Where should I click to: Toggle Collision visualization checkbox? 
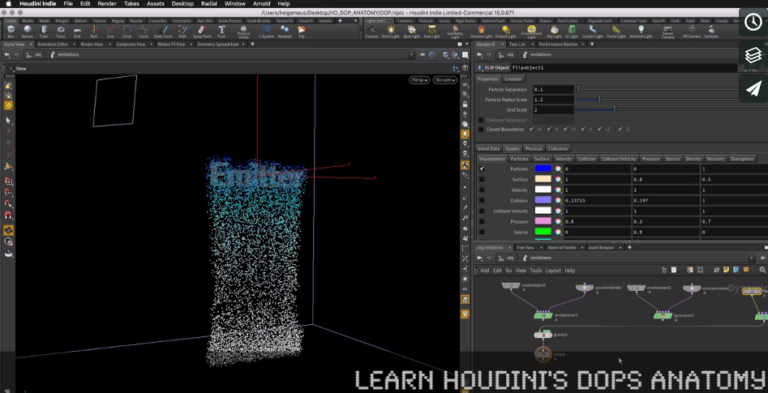[482, 200]
